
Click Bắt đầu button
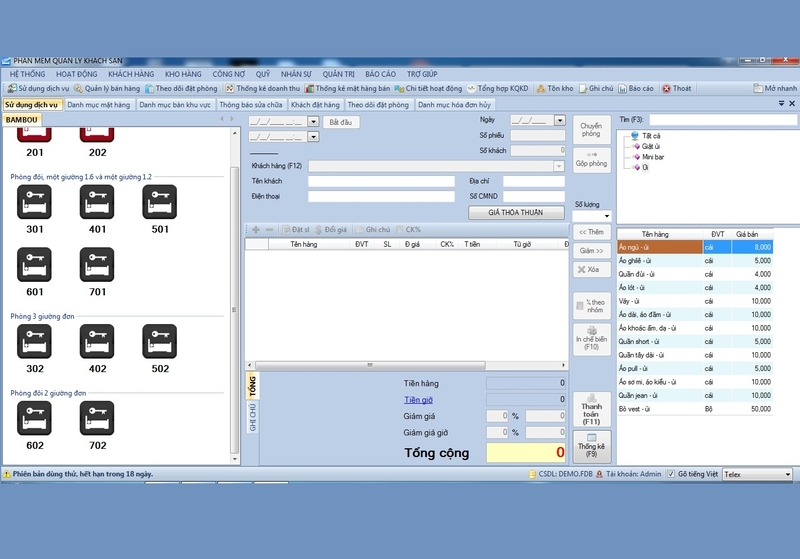pyautogui.click(x=340, y=122)
